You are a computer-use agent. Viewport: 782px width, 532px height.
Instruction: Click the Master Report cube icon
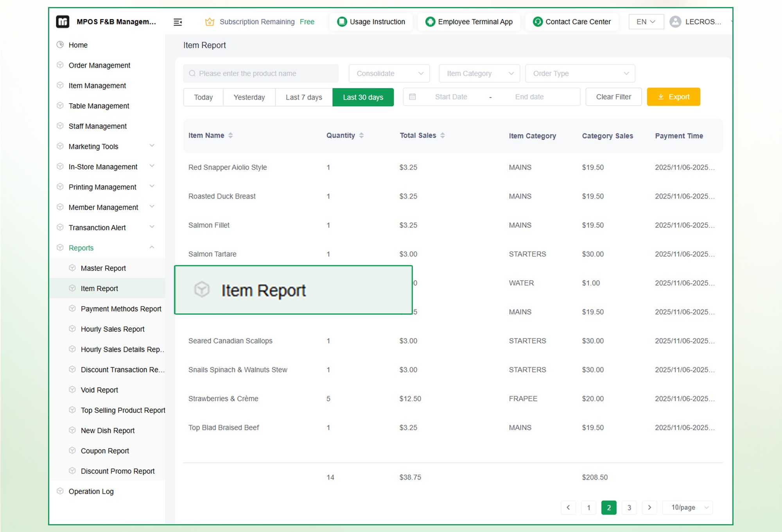[72, 268]
